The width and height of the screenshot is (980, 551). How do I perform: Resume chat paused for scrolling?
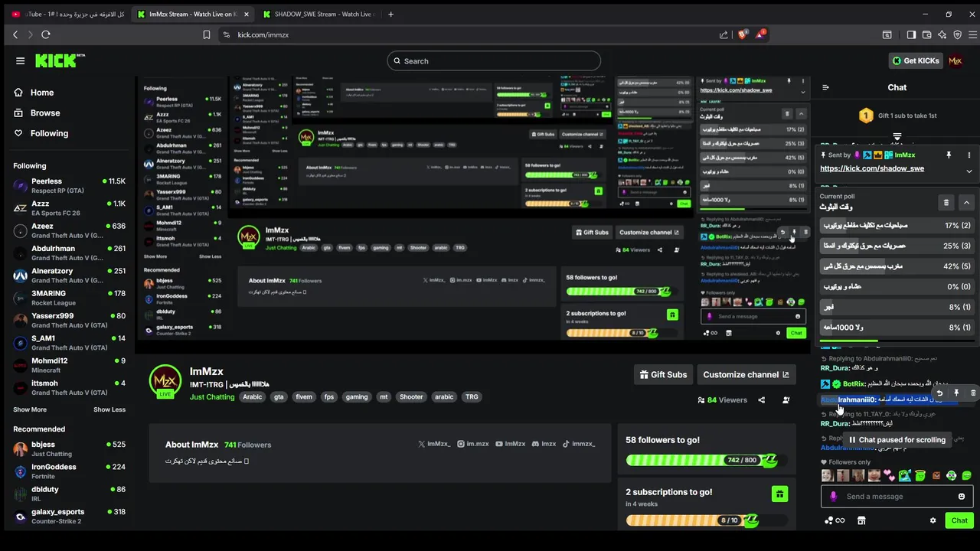897,440
